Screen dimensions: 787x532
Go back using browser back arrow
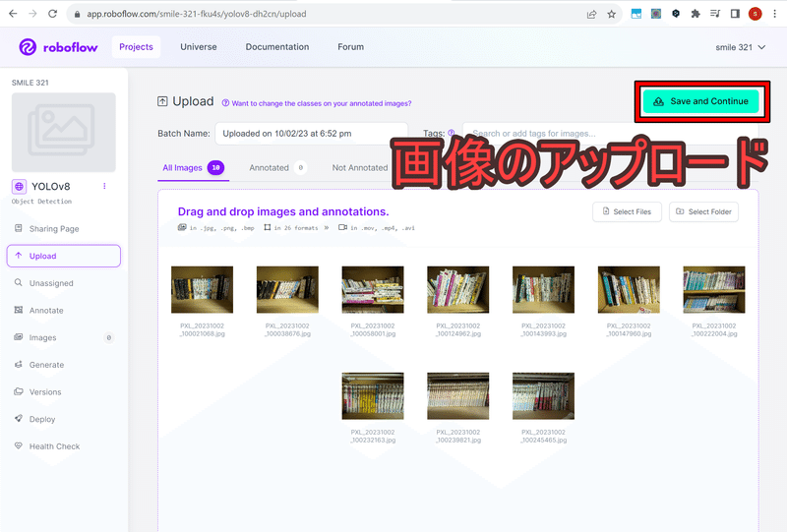pyautogui.click(x=13, y=14)
